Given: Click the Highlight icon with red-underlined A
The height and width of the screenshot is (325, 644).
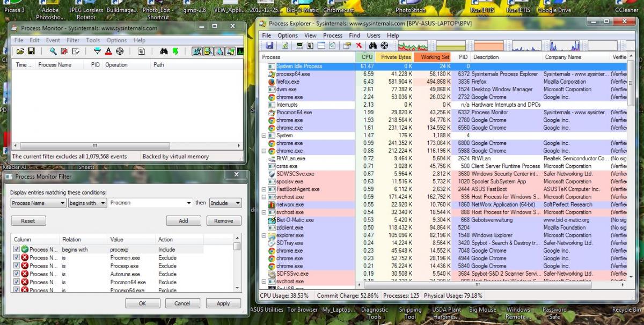Looking at the screenshot, I should click(108, 51).
